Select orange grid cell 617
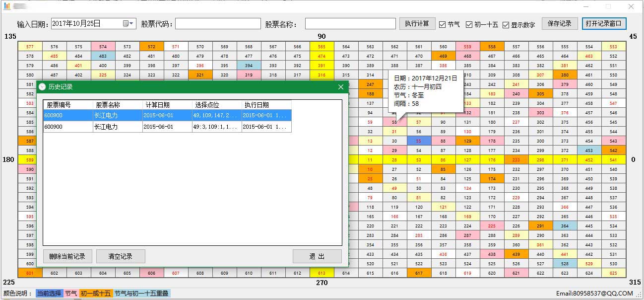This screenshot has height=300, width=644. (419, 273)
